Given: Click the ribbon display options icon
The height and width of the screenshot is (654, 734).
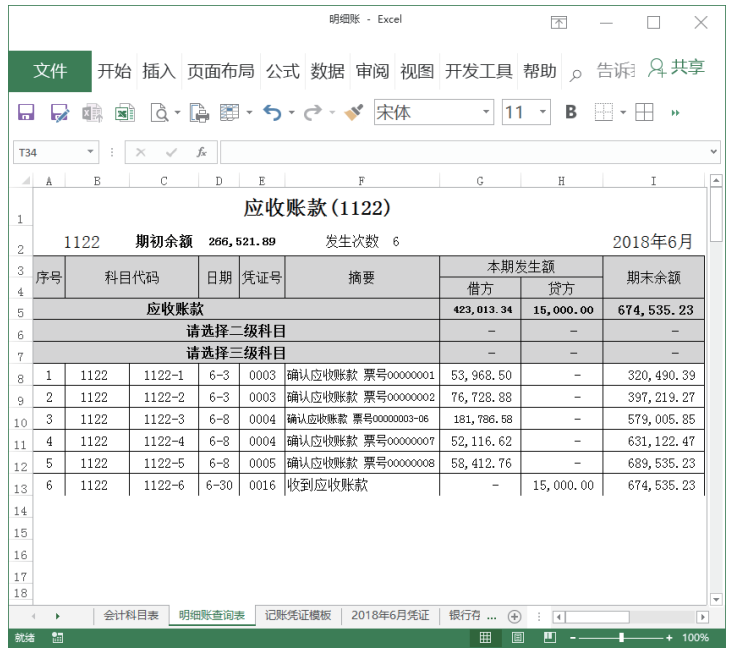Looking at the screenshot, I should tap(558, 22).
